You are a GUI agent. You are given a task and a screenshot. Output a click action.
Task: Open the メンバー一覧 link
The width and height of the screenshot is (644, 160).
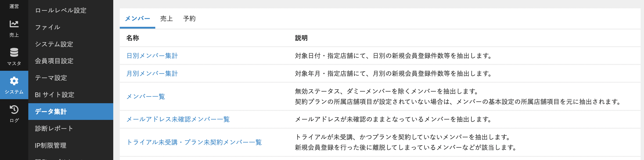(x=146, y=96)
